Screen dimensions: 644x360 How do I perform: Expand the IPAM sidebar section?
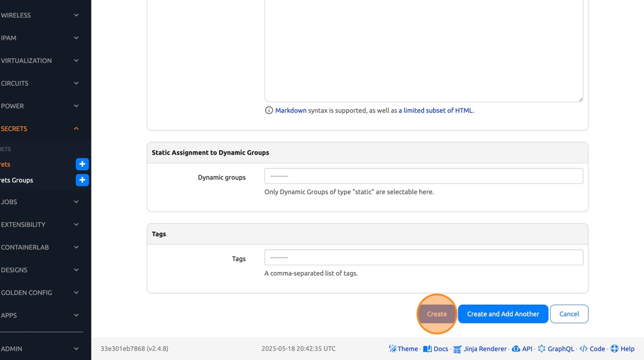[x=40, y=38]
